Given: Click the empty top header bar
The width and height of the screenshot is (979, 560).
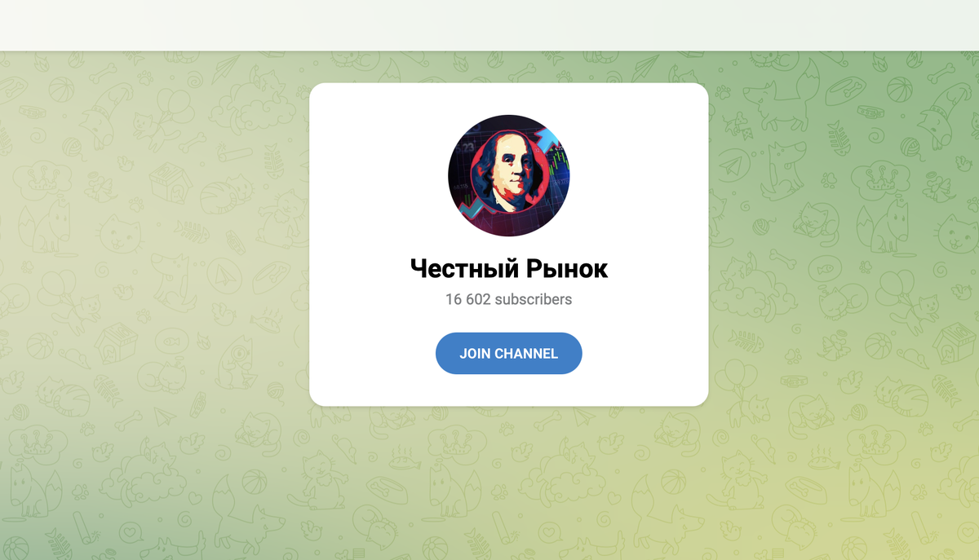Looking at the screenshot, I should 489,25.
